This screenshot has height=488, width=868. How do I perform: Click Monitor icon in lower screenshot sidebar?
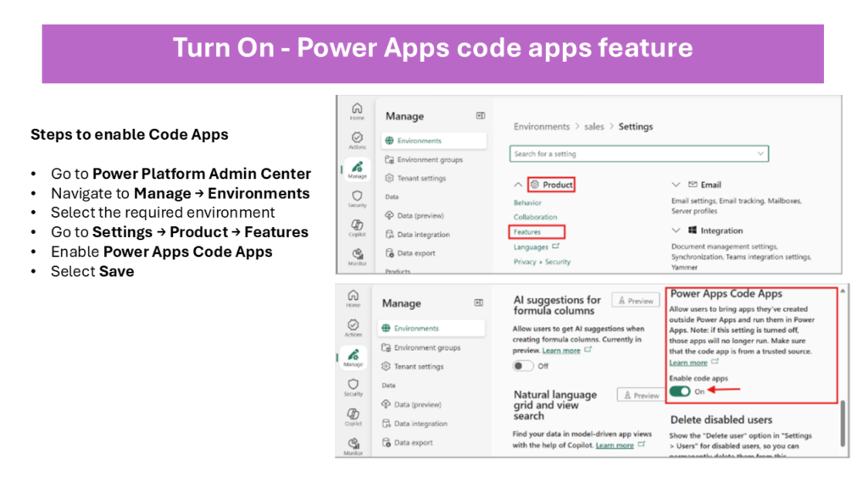pos(353,444)
